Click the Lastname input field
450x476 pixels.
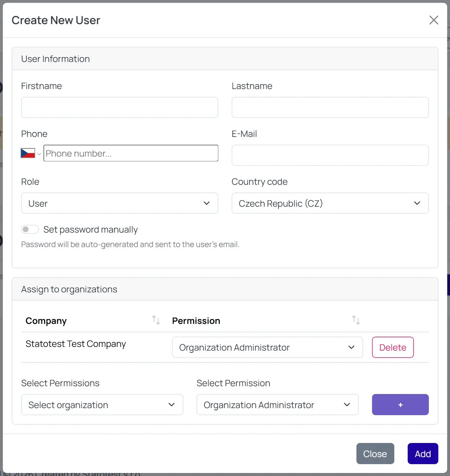(330, 108)
